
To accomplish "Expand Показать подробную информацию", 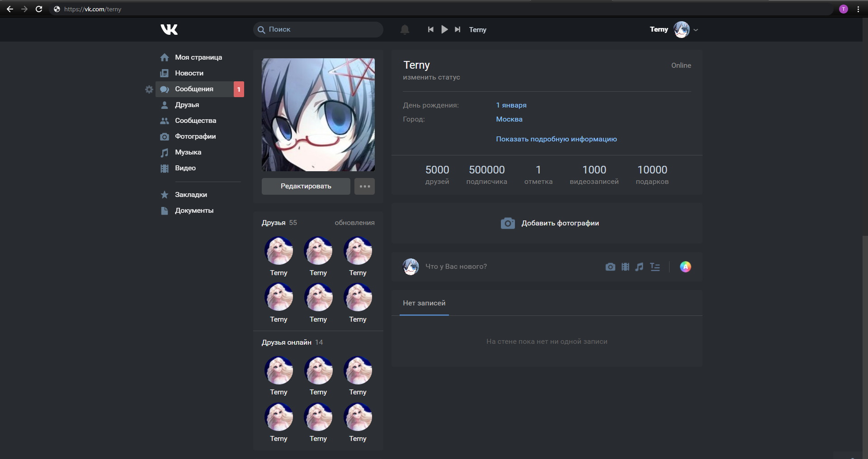I will pos(557,139).
